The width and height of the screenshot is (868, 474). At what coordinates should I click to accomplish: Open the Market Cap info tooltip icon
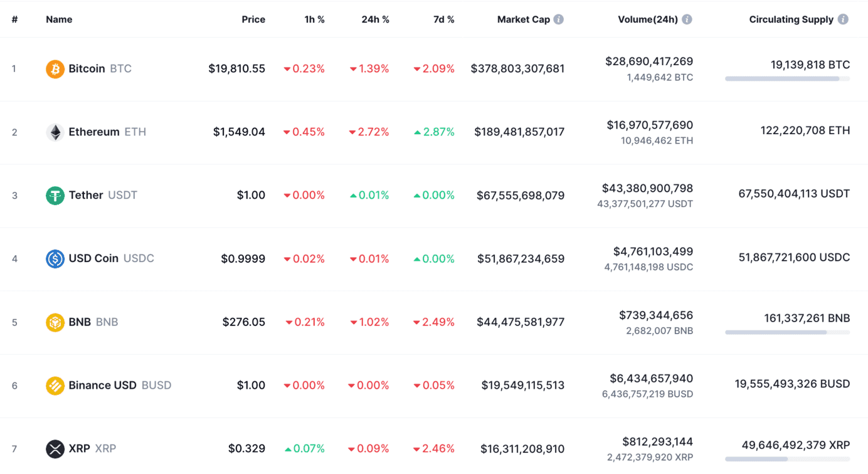558,19
